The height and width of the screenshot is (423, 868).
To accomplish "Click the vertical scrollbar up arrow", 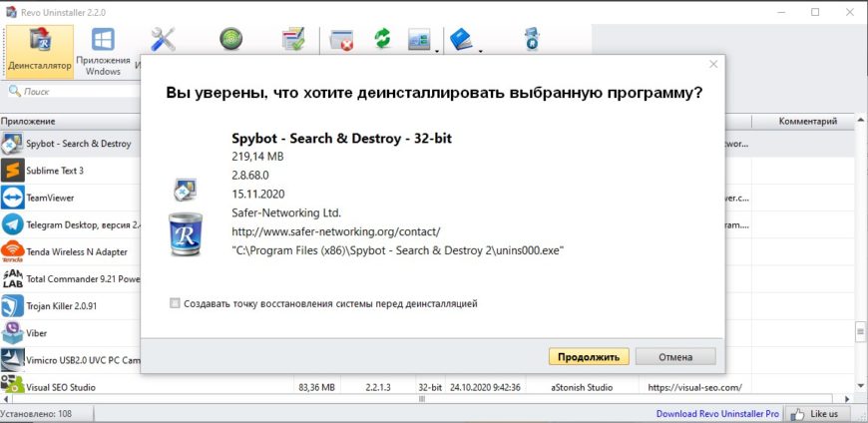I will click(860, 120).
